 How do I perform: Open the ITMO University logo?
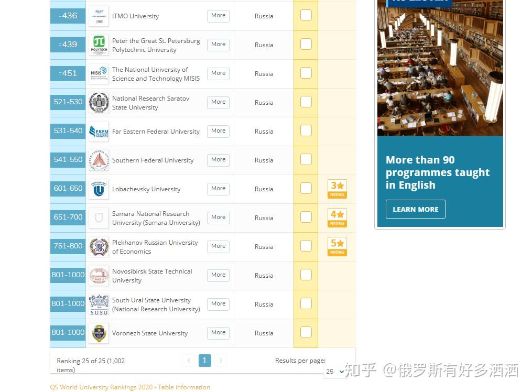(99, 16)
